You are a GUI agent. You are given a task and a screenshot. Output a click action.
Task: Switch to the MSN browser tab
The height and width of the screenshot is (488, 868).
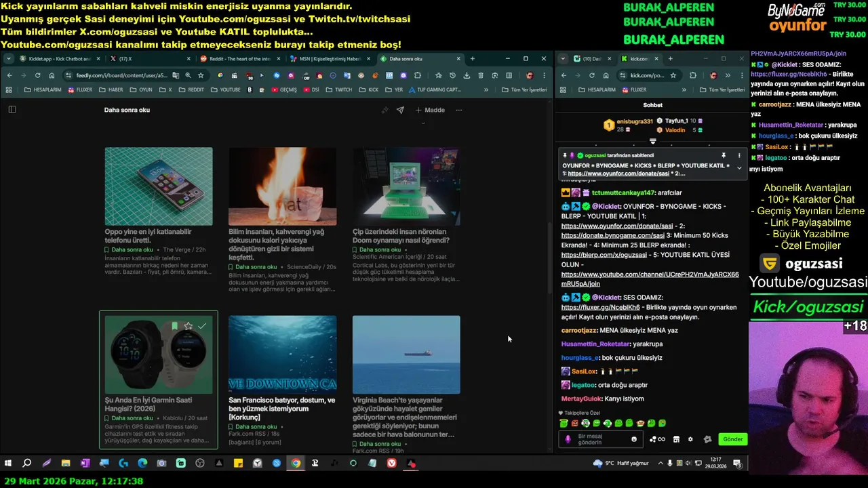click(330, 59)
